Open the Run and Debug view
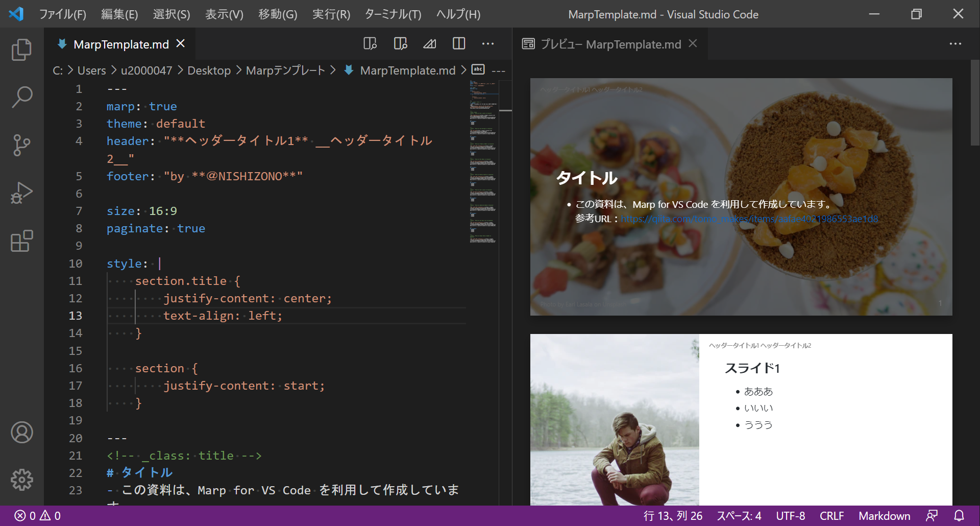This screenshot has width=980, height=526. [x=21, y=193]
